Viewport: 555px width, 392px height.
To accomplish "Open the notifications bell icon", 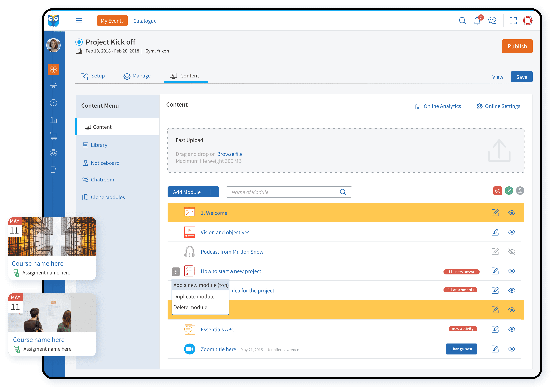I will [x=477, y=21].
